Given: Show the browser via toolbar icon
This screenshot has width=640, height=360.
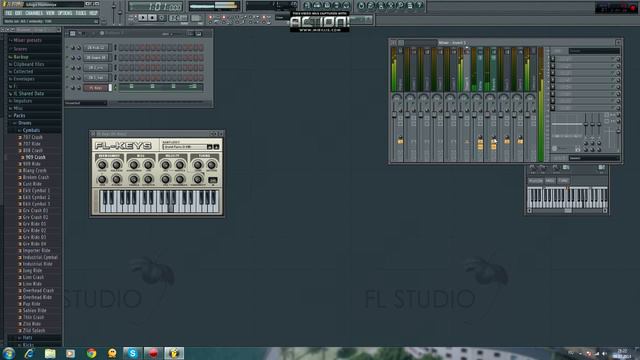Looking at the screenshot, I should [x=337, y=5].
